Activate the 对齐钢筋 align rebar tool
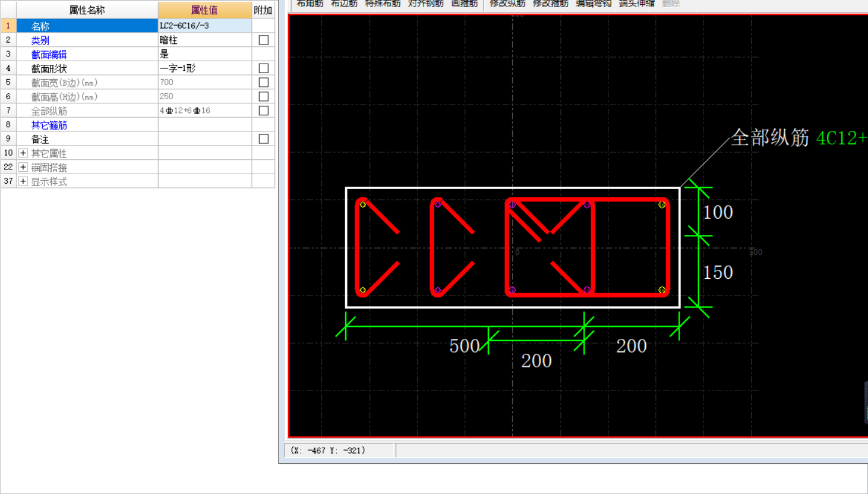 click(x=425, y=4)
